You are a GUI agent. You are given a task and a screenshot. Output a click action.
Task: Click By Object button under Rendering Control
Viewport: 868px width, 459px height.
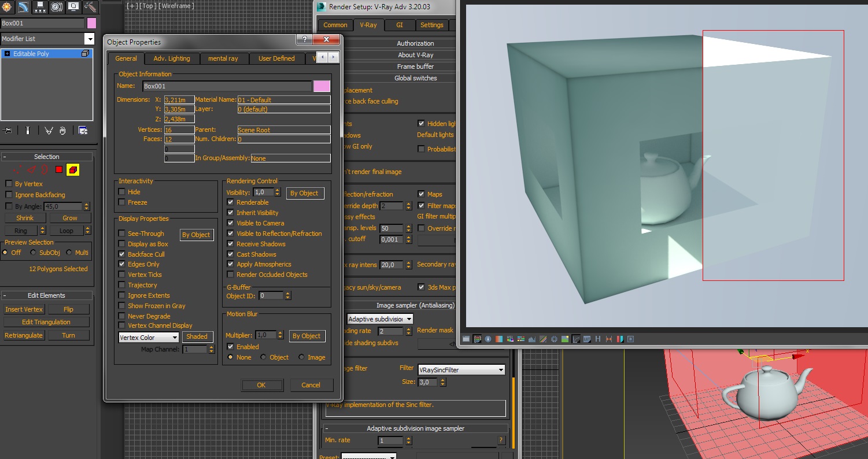pyautogui.click(x=305, y=193)
